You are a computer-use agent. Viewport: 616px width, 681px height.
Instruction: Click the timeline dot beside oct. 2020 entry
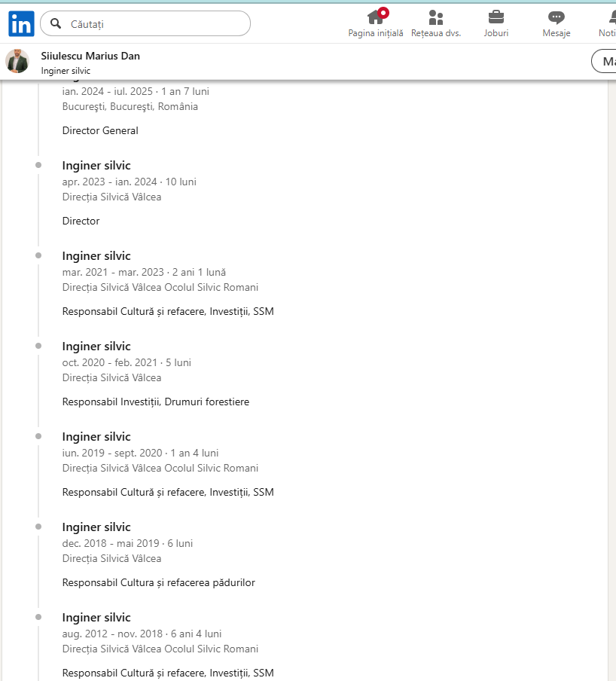pyautogui.click(x=38, y=346)
